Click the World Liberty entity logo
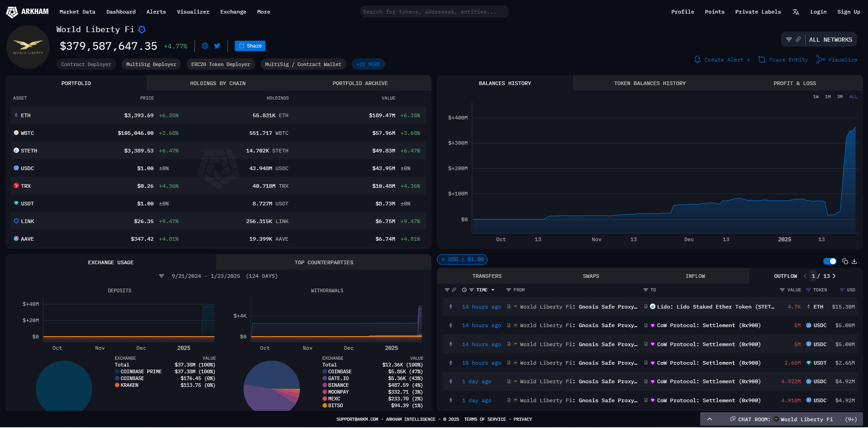This screenshot has height=428, width=868. tap(28, 47)
